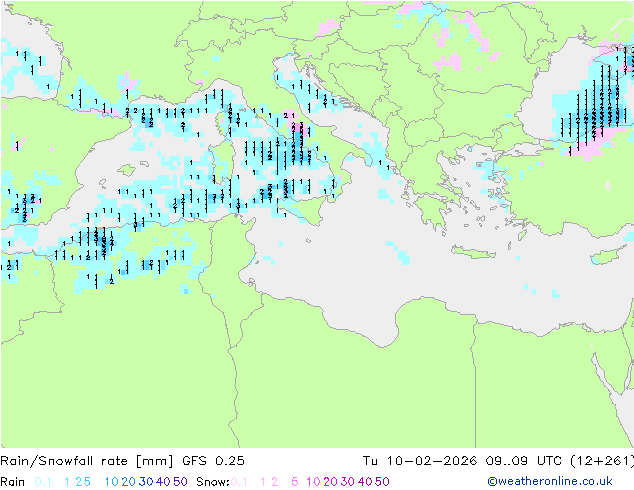Screen dimensions: 634x490
Task: Click the "Snow:" legend label
Action: 213,482
